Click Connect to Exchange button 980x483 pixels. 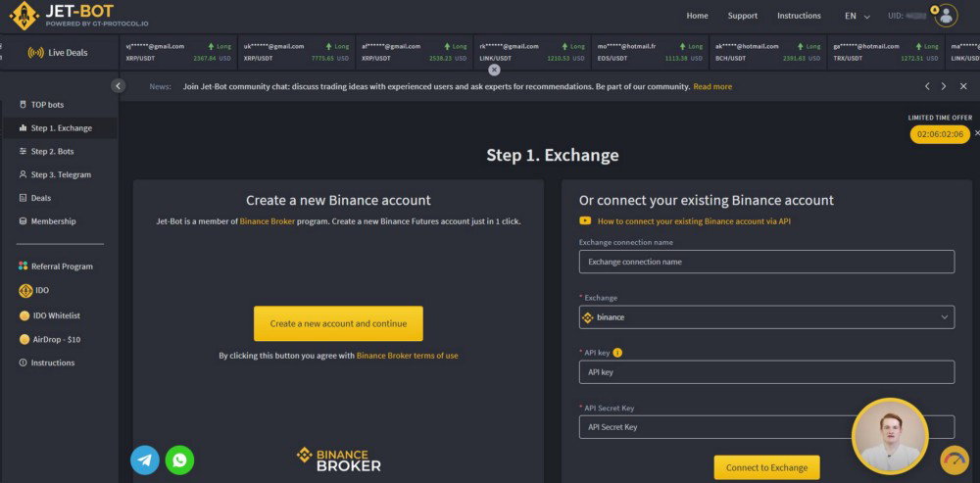point(767,467)
